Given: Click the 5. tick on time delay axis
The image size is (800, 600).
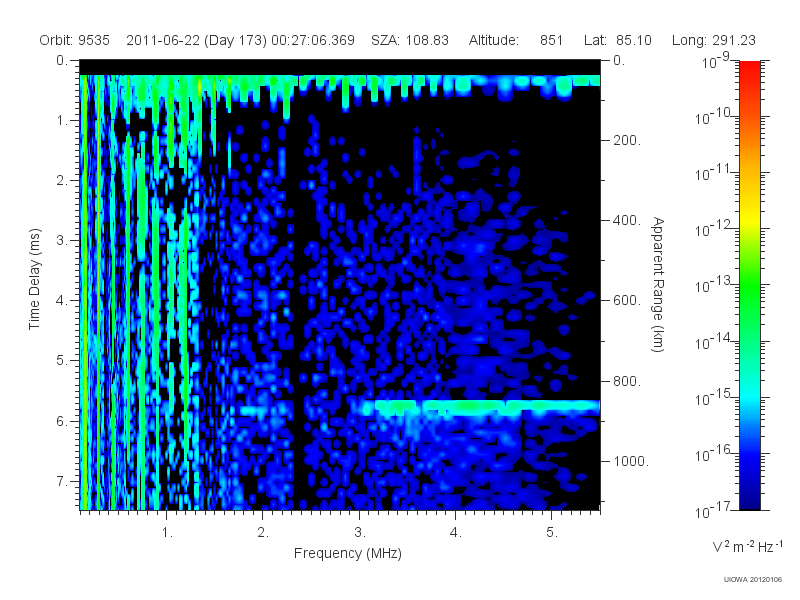Looking at the screenshot, I should coord(62,361).
